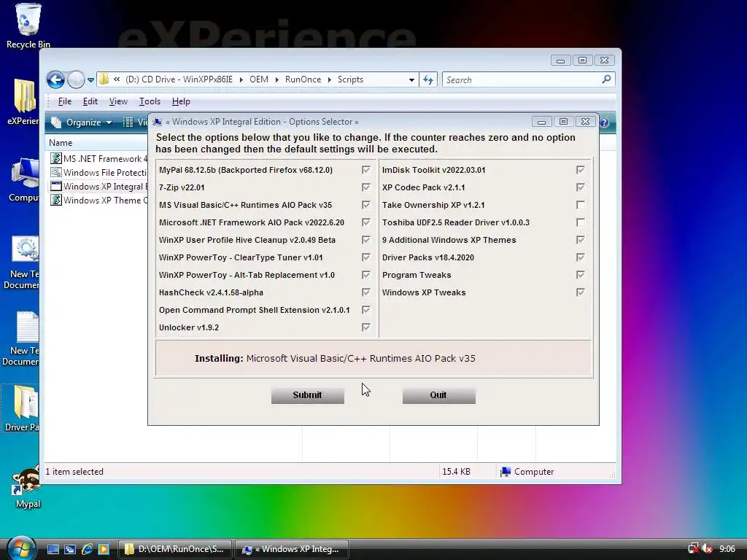Open recent pages dropdown next to forward arrow
The image size is (747, 560).
(90, 80)
